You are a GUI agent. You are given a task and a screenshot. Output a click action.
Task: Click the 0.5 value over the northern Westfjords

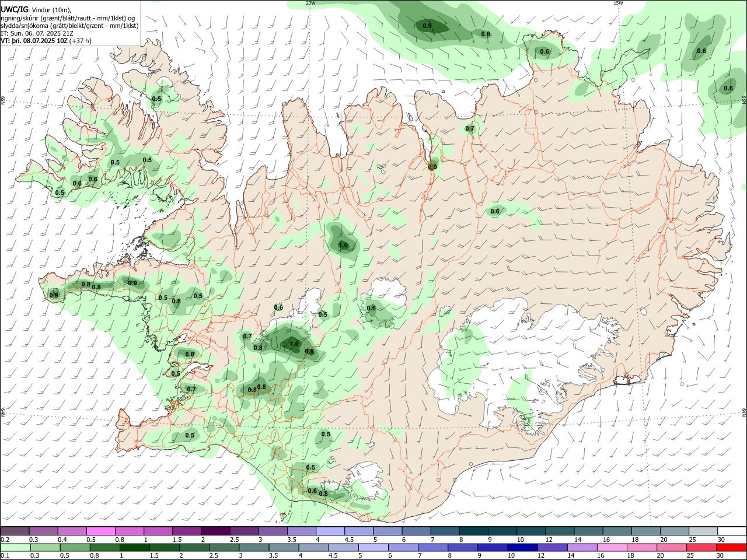click(x=156, y=99)
